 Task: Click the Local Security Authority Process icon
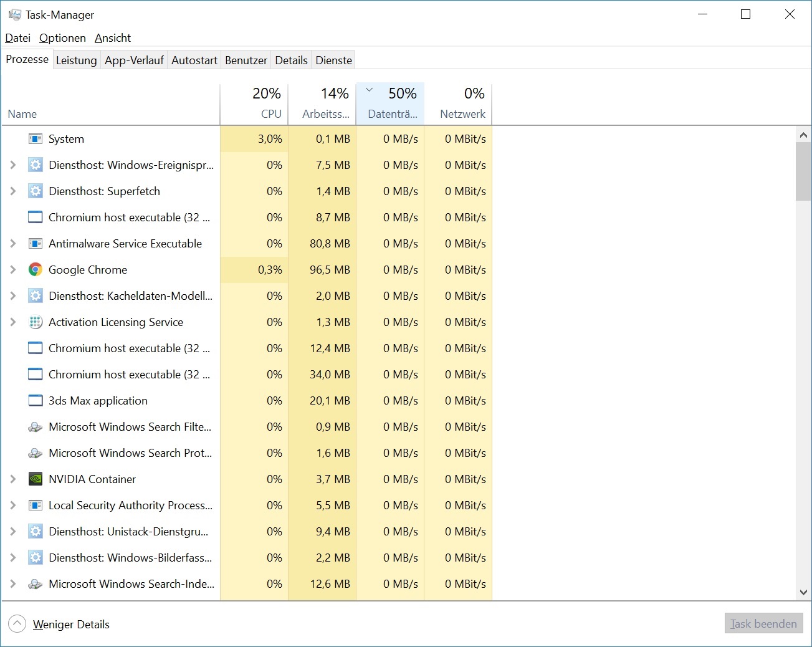[x=36, y=506]
